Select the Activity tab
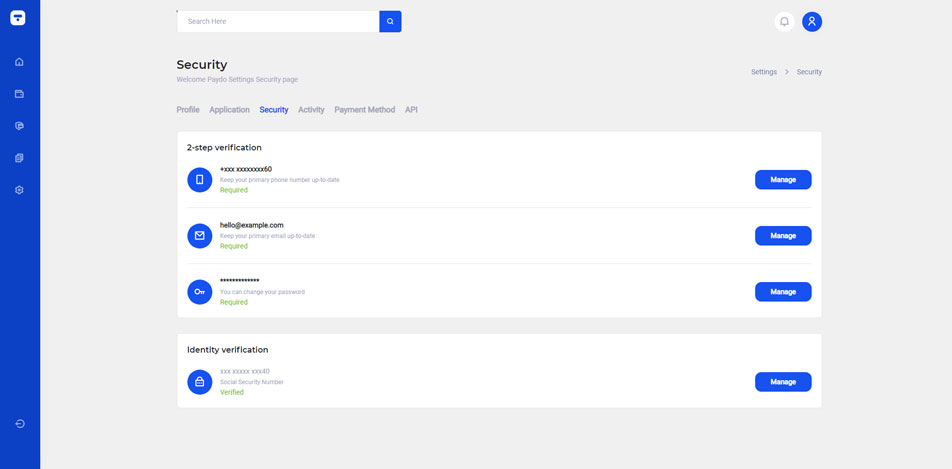 pos(311,110)
